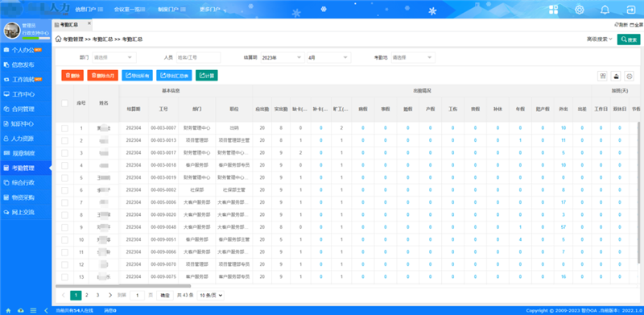Image resolution: width=644 pixels, height=315 pixels.
Task: Expand 高级搜索 advanced search
Action: click(599, 39)
